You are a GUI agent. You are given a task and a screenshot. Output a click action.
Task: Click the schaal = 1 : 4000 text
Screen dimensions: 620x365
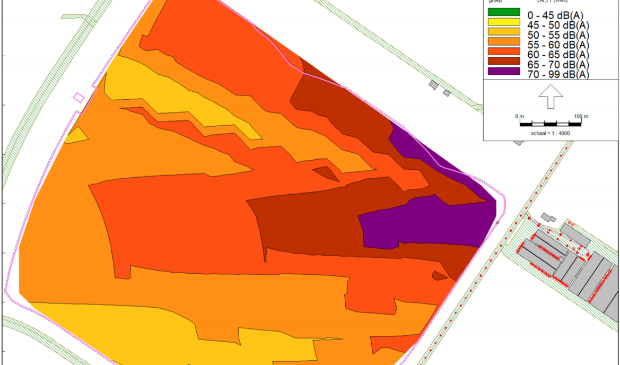[x=550, y=133]
